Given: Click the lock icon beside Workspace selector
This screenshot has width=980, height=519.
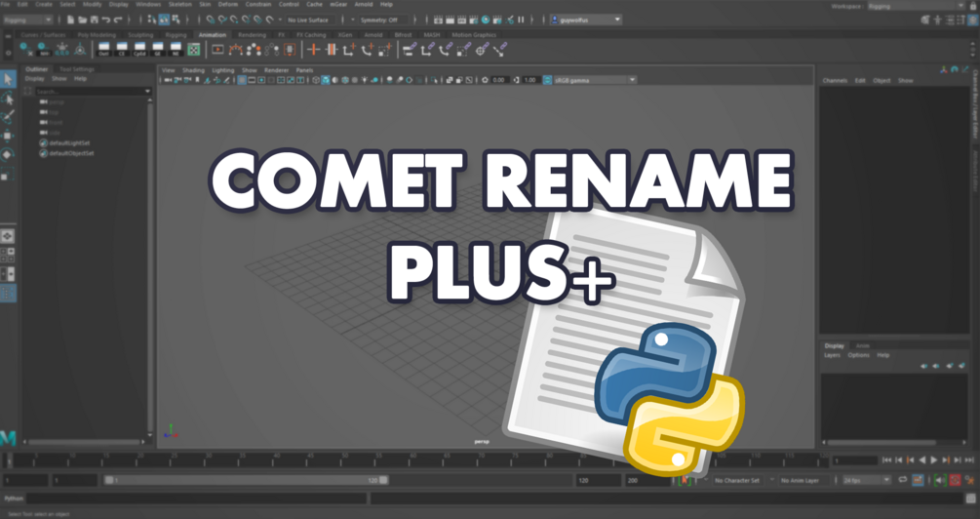Looking at the screenshot, I should 972,6.
